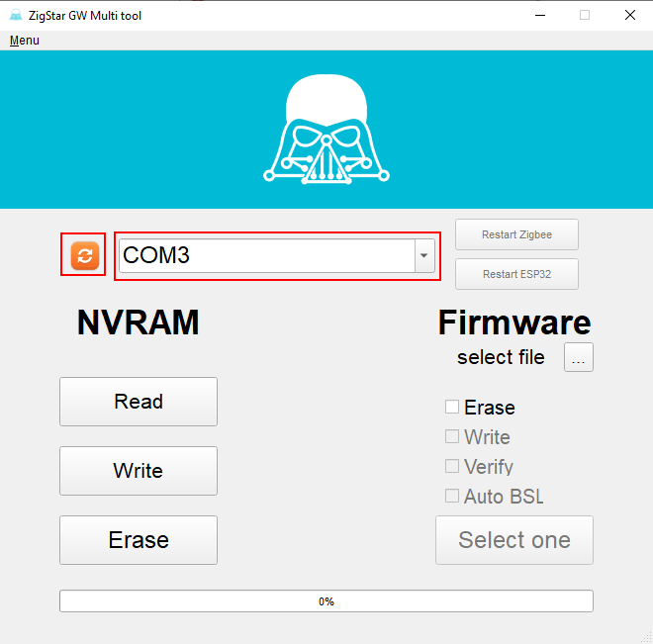Close the ZigStar GW Multi tool window
The height and width of the screenshot is (644, 653).
point(630,15)
